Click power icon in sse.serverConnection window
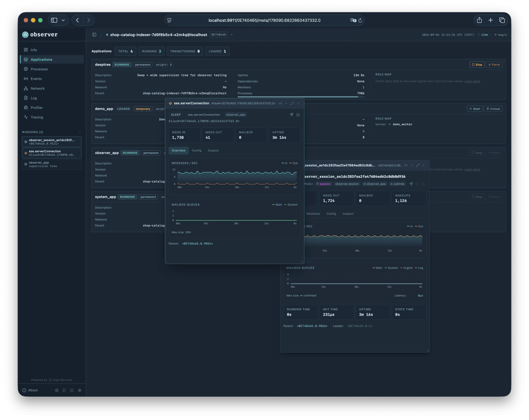This screenshot has width=529, height=420. [298, 115]
